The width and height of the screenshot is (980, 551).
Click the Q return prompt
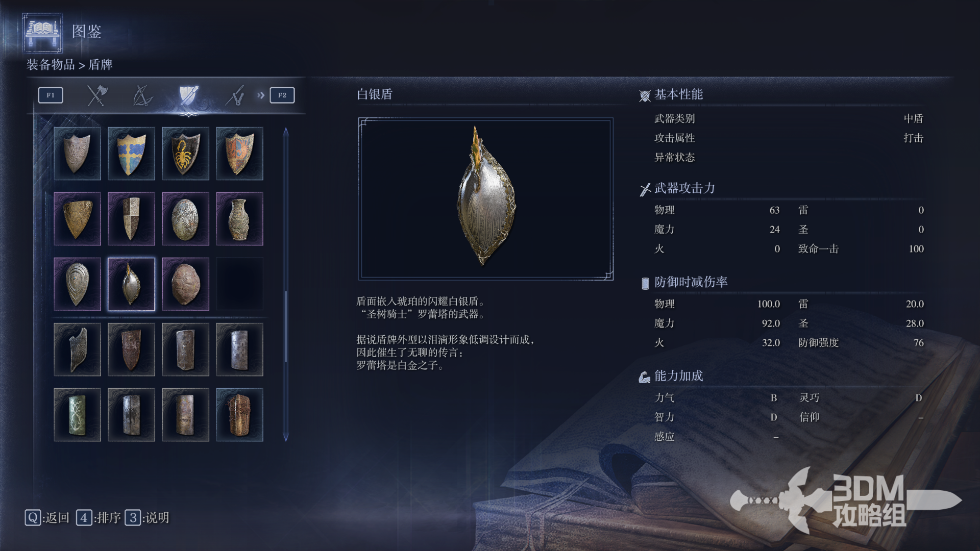47,518
